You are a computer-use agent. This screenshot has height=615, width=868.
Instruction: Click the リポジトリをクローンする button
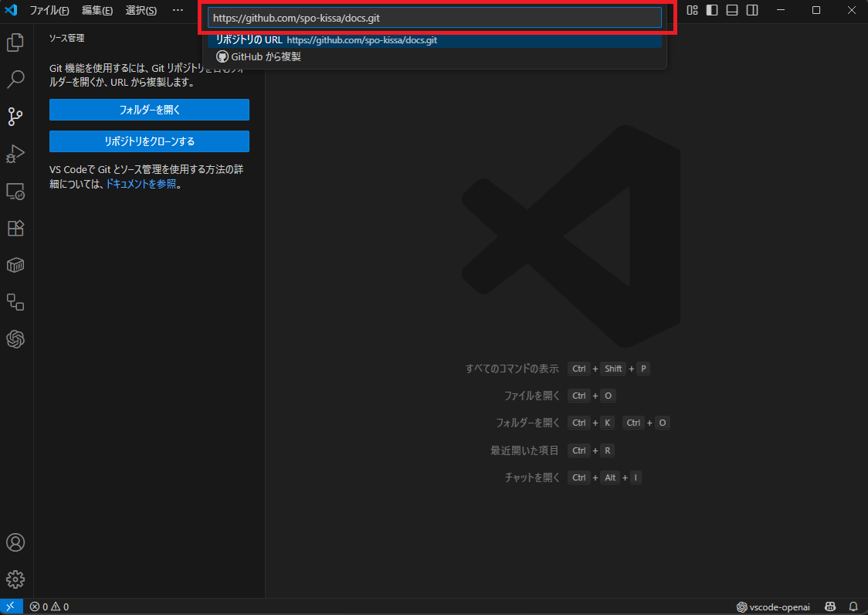[149, 141]
